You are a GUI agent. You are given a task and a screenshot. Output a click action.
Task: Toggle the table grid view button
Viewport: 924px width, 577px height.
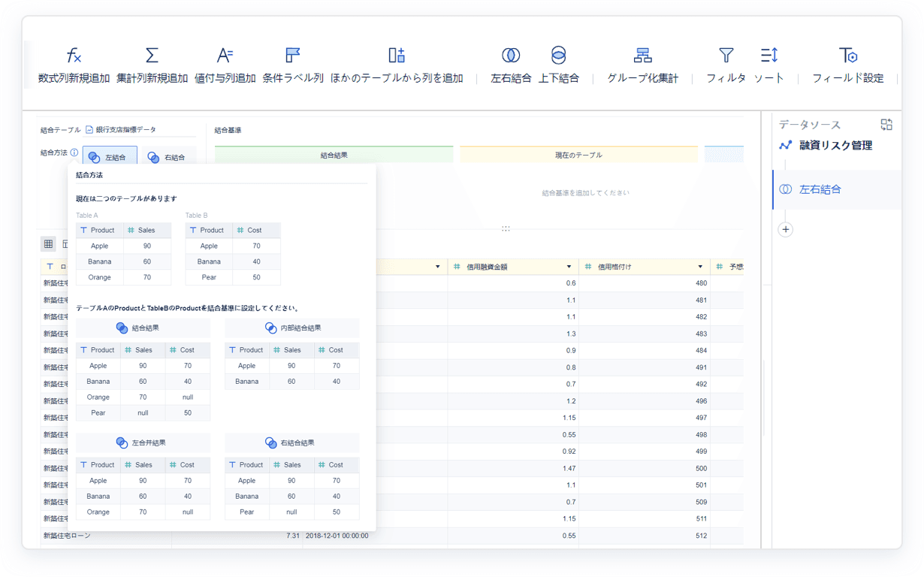click(x=49, y=244)
